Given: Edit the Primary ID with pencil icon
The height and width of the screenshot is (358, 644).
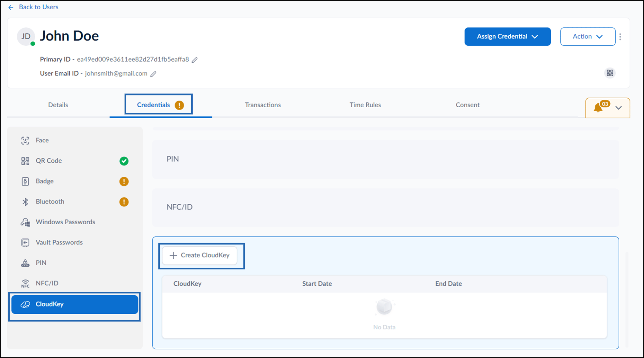Looking at the screenshot, I should pyautogui.click(x=195, y=60).
